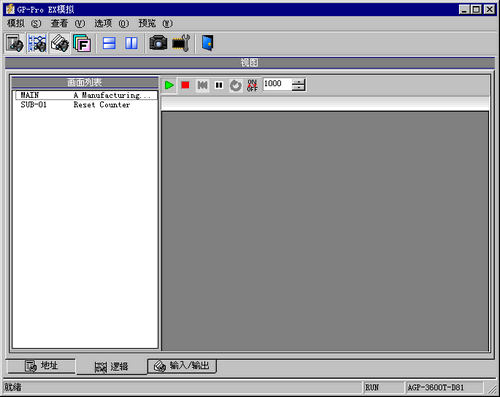500x397 pixels.
Task: Click the 就绪 status text
Action: pyautogui.click(x=13, y=387)
